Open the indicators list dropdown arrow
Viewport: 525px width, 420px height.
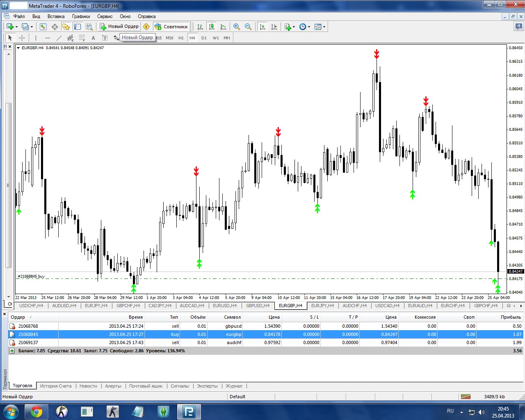click(x=294, y=27)
